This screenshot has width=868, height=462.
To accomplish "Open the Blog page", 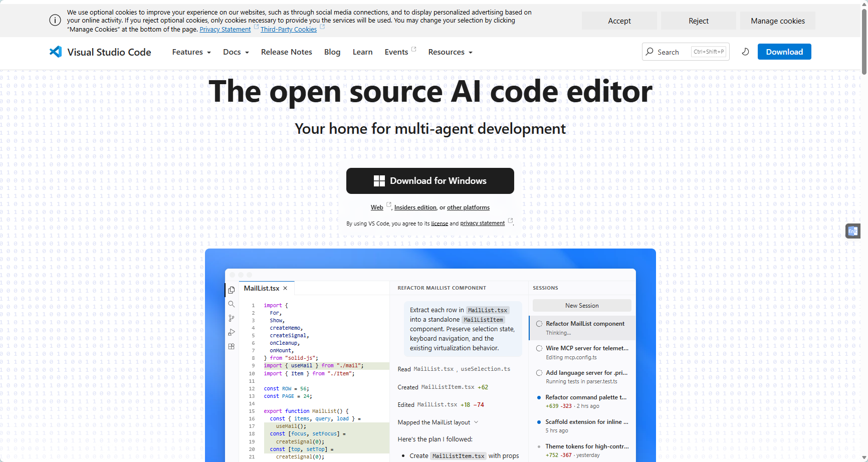I will click(x=332, y=52).
